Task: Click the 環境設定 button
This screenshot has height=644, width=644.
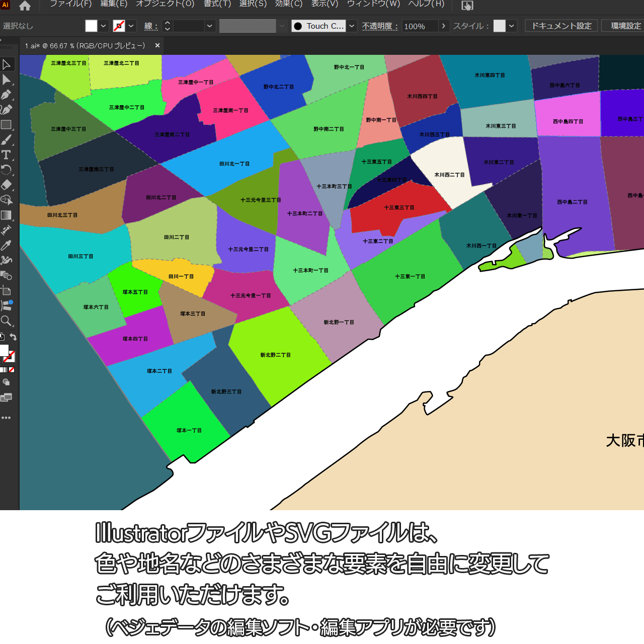Action: point(625,26)
